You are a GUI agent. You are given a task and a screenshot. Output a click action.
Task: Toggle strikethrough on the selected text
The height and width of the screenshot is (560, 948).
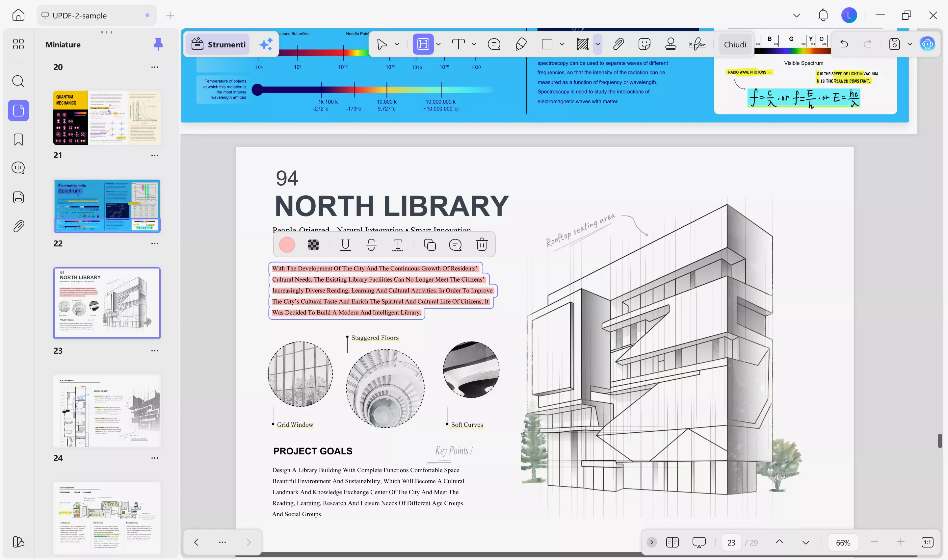pyautogui.click(x=372, y=244)
